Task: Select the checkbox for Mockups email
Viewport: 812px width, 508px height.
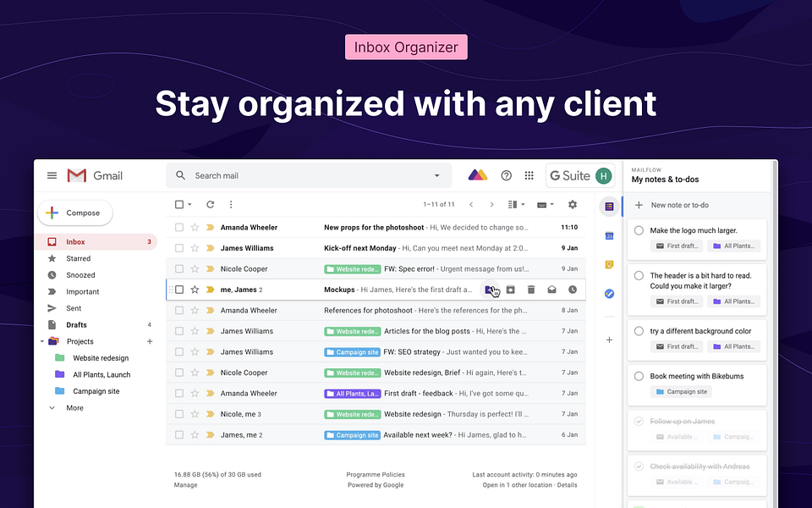Action: coord(179,290)
